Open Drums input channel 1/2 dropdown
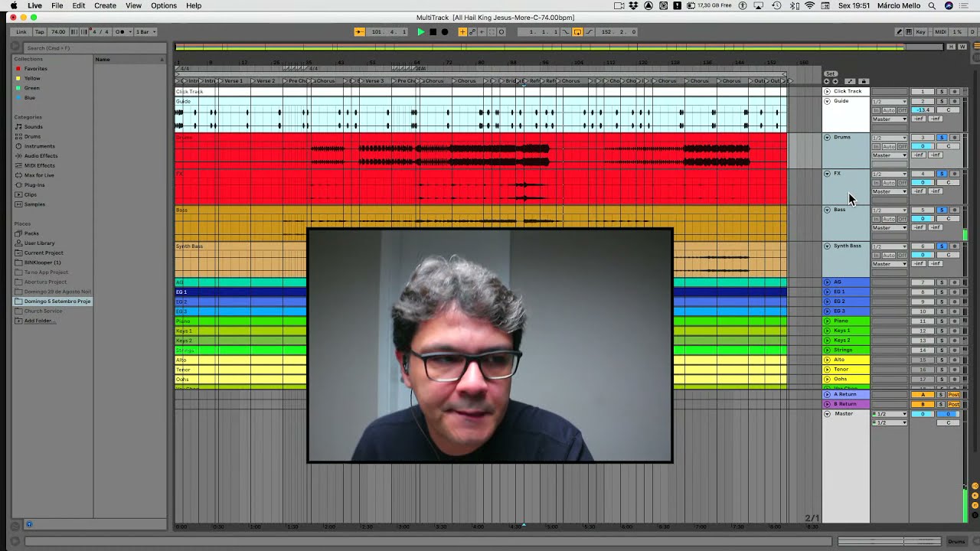 (890, 138)
